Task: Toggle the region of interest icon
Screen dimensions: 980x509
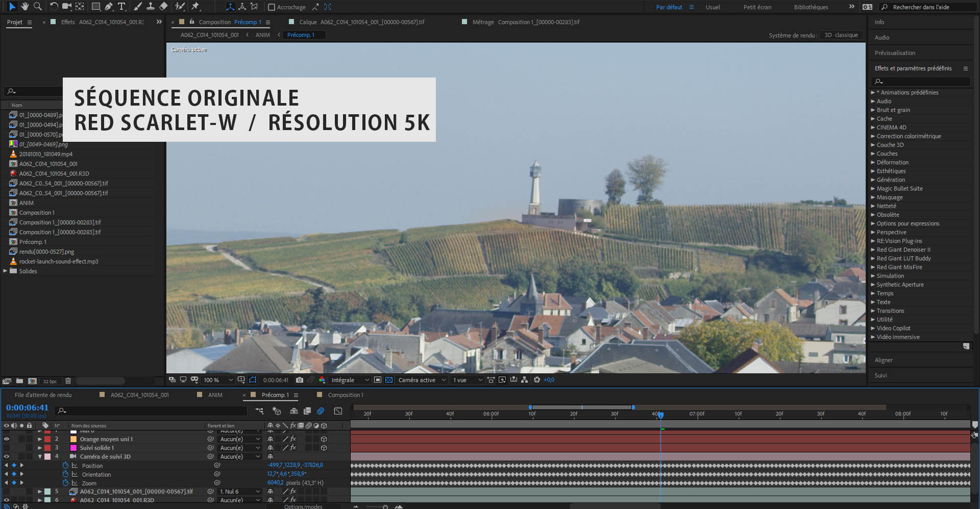Action: (x=378, y=380)
